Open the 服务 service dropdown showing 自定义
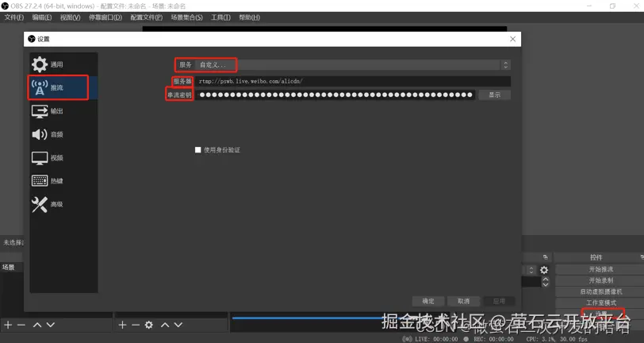 (353, 64)
